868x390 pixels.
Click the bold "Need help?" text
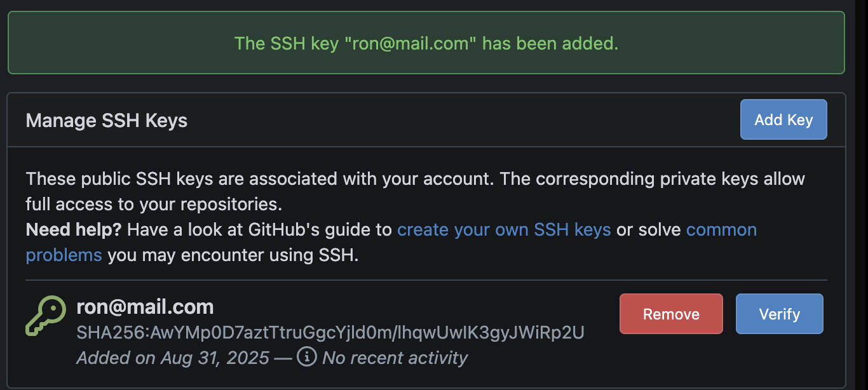tap(74, 229)
